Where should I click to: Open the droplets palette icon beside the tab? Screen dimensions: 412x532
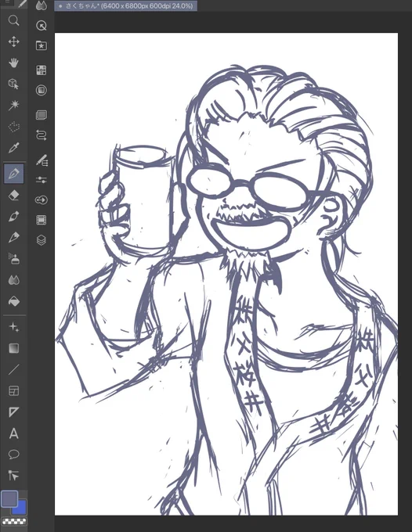click(x=41, y=5)
